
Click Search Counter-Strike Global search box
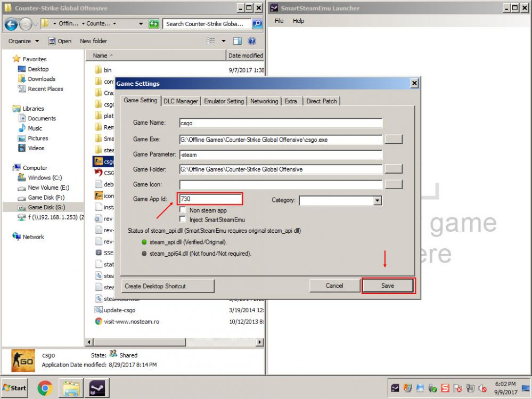[207, 24]
